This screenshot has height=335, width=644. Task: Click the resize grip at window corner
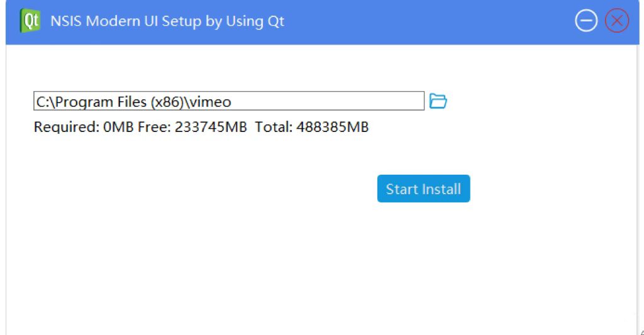[641, 332]
